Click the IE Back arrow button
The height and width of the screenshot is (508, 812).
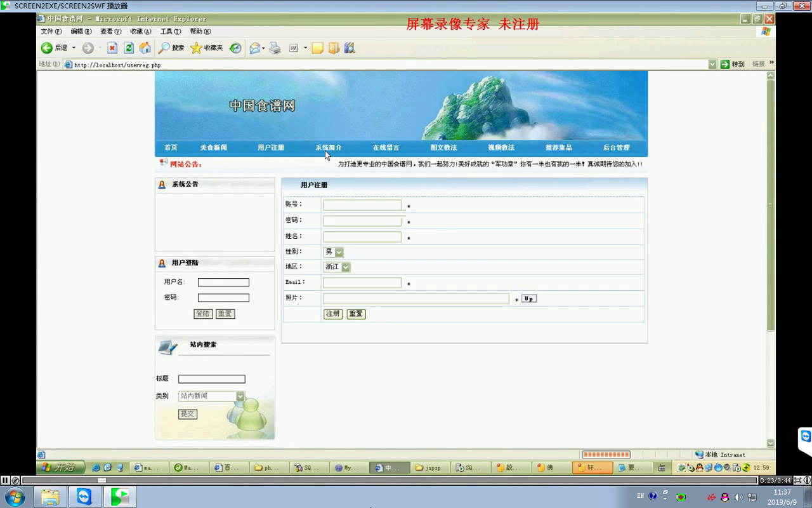[47, 48]
